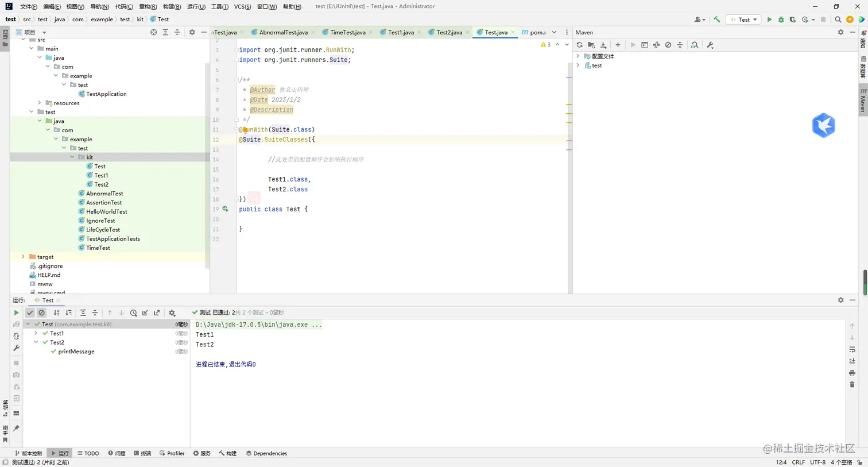Switch to Test1.java tab

(401, 32)
